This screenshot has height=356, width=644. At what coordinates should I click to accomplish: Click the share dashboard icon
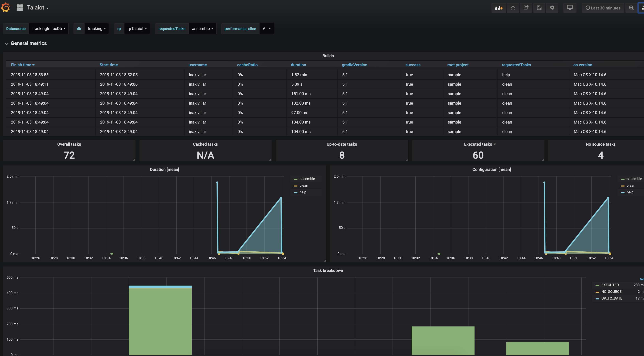(526, 8)
